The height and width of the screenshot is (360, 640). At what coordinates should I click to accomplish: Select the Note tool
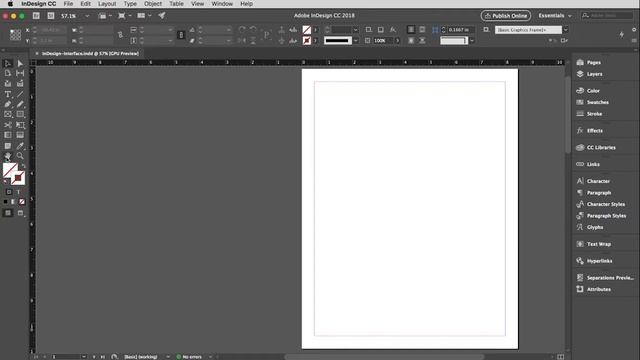(x=7, y=146)
